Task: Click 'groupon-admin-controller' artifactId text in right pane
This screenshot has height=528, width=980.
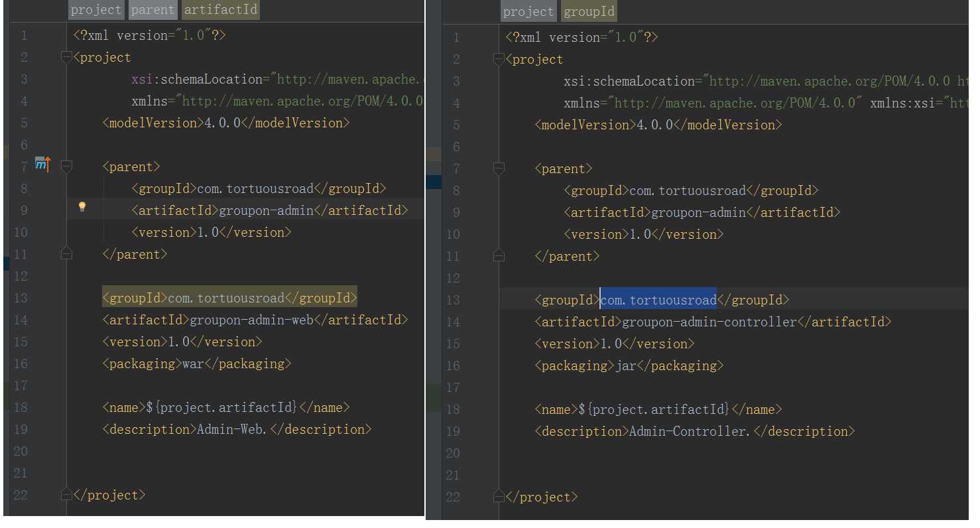Action: (x=709, y=322)
